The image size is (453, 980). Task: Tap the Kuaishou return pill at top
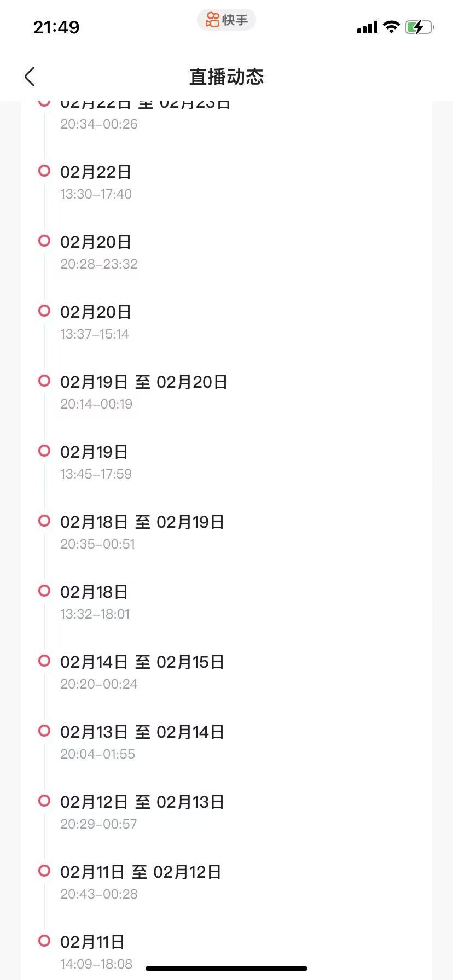(226, 20)
